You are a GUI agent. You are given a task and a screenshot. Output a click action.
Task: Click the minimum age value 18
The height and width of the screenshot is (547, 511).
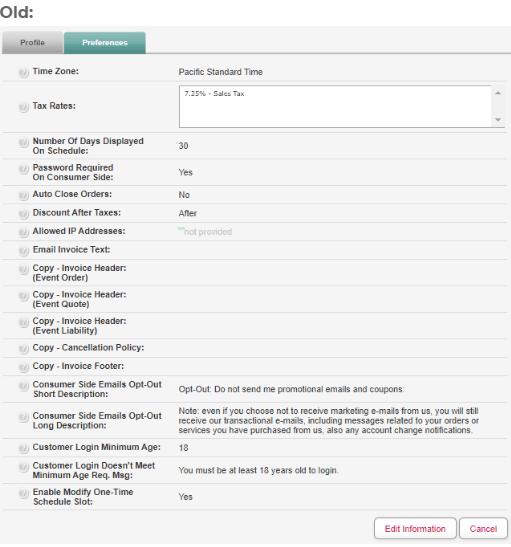click(x=183, y=448)
